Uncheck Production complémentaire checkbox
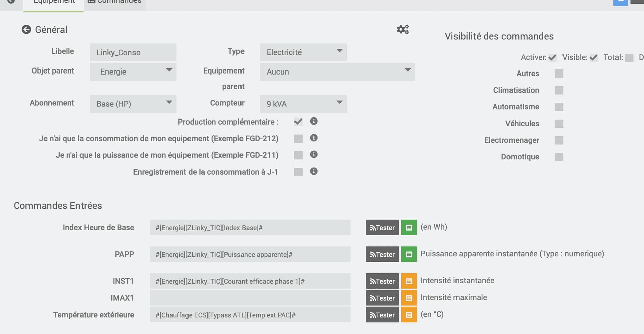 tap(298, 122)
